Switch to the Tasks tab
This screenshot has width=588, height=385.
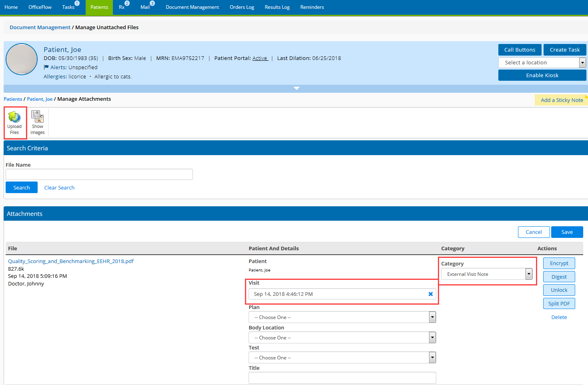68,7
